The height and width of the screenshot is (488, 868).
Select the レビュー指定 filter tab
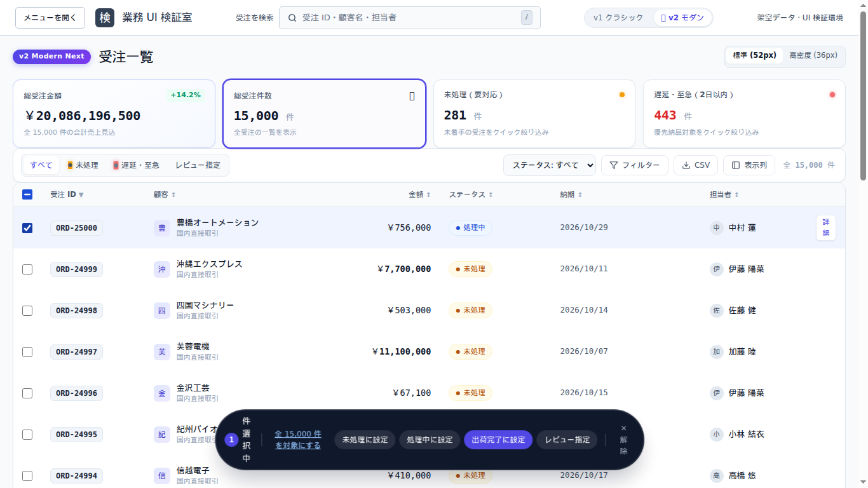(x=198, y=165)
